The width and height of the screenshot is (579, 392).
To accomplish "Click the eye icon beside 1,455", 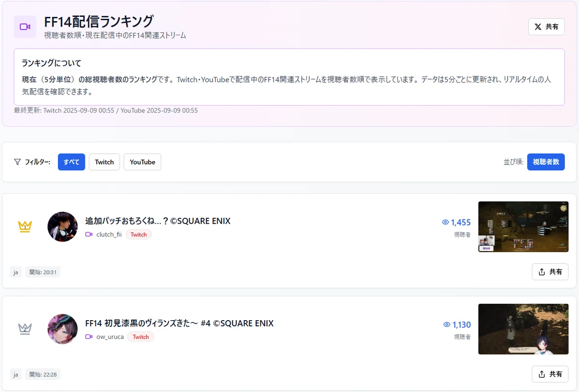I will (x=445, y=222).
